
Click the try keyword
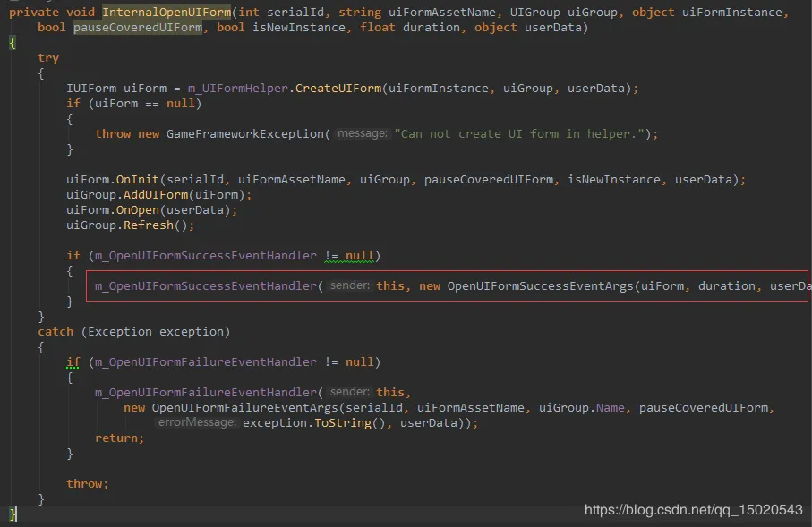pos(48,58)
